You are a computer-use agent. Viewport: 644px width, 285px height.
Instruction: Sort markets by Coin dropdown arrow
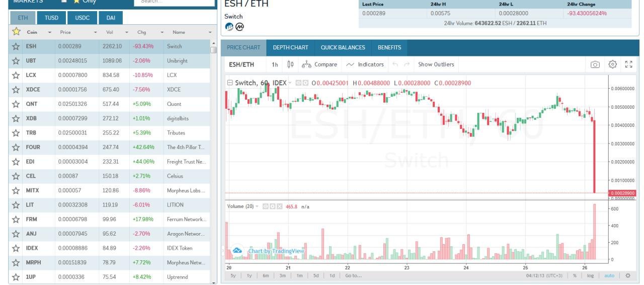(x=49, y=32)
